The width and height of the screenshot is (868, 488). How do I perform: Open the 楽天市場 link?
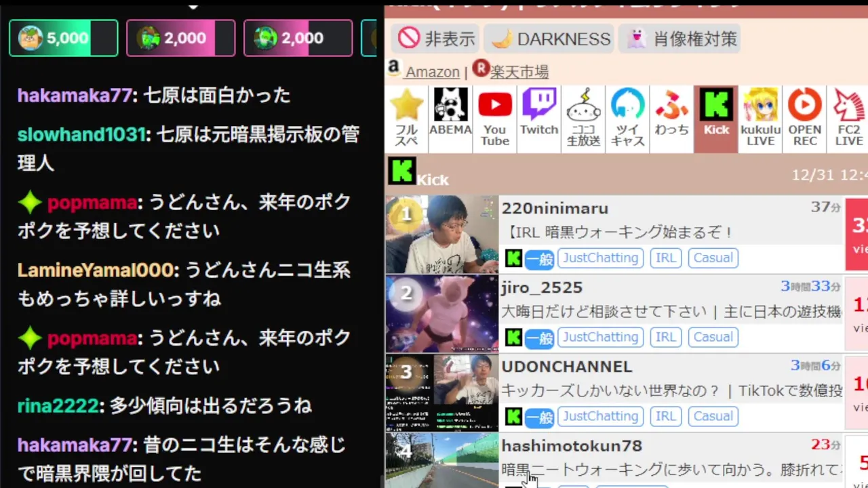pyautogui.click(x=519, y=72)
